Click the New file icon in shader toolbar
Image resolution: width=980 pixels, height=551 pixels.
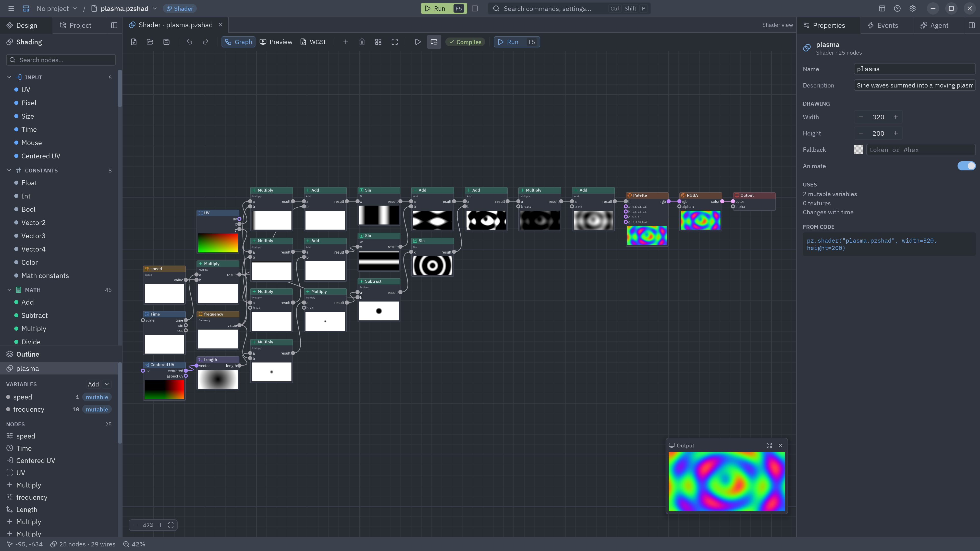click(133, 42)
